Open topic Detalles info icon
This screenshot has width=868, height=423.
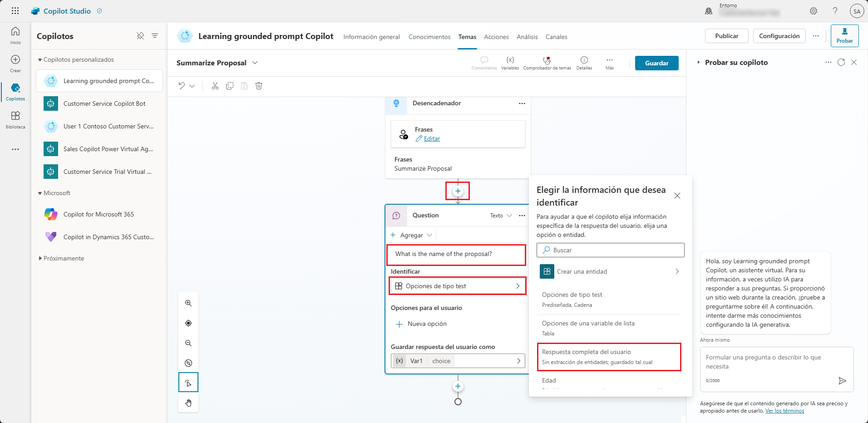pos(584,63)
